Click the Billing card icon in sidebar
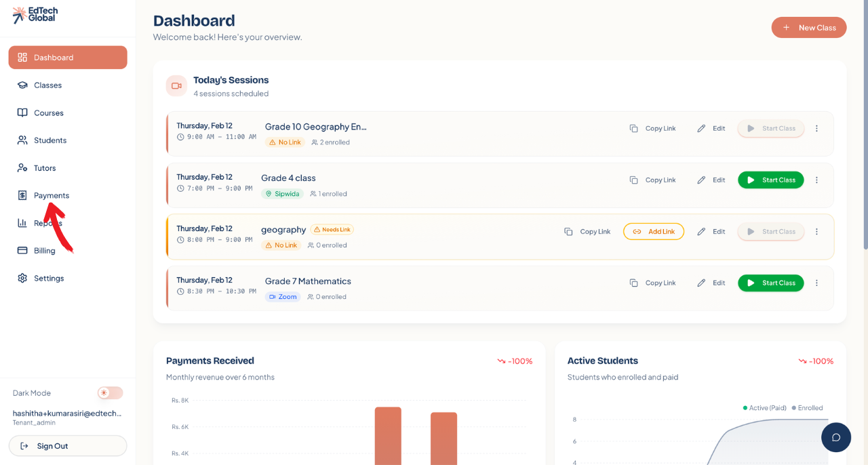 point(22,251)
